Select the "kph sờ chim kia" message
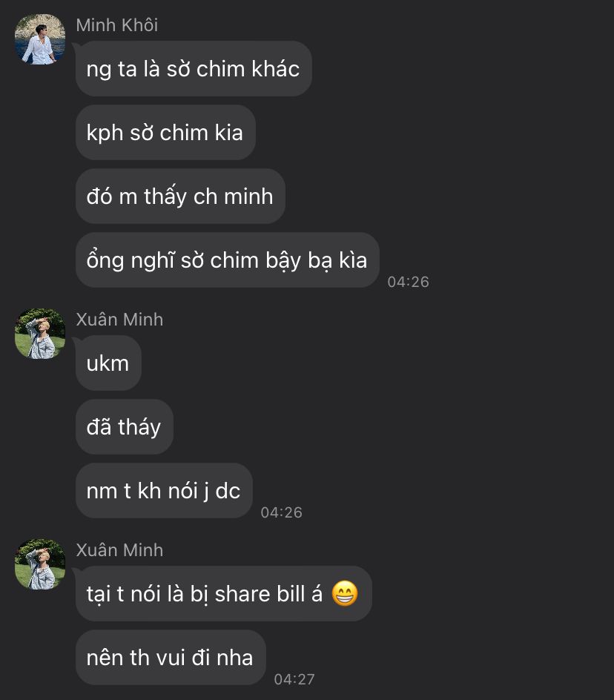The height and width of the screenshot is (700, 614). coord(165,133)
